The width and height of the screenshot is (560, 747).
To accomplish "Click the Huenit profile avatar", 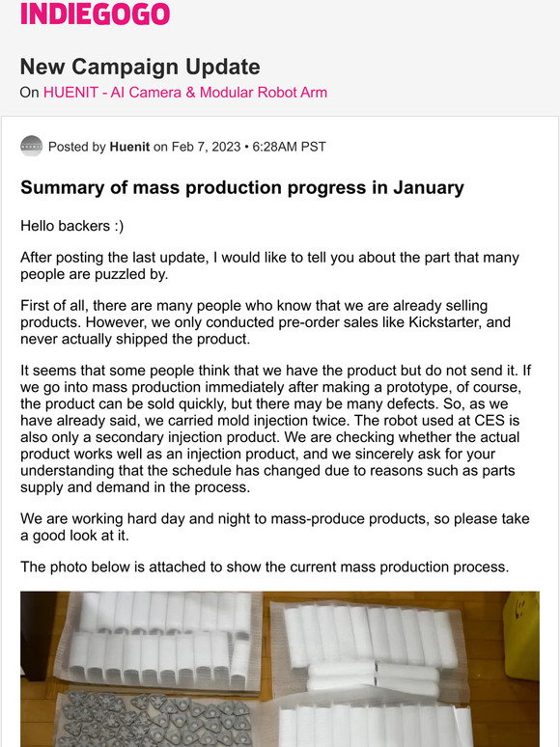I will pyautogui.click(x=32, y=147).
